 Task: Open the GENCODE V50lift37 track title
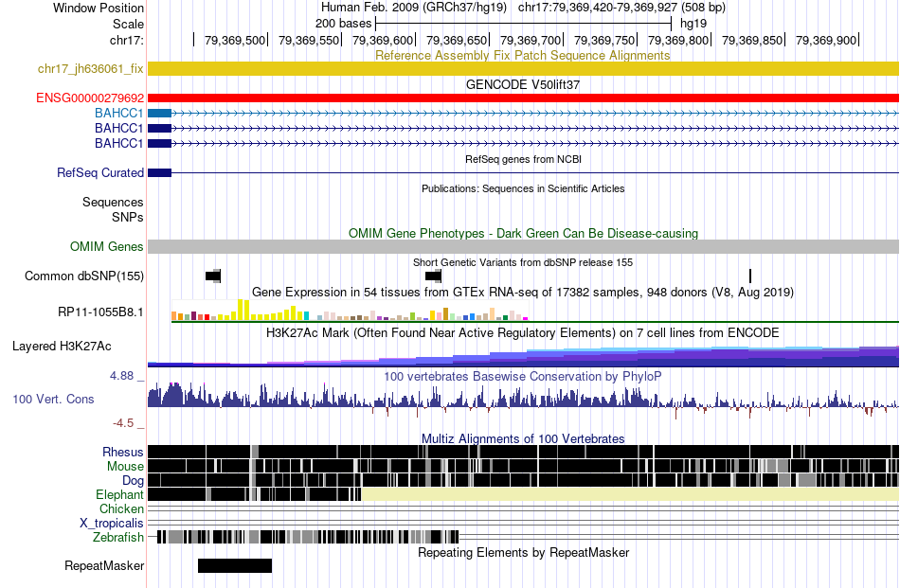click(523, 85)
